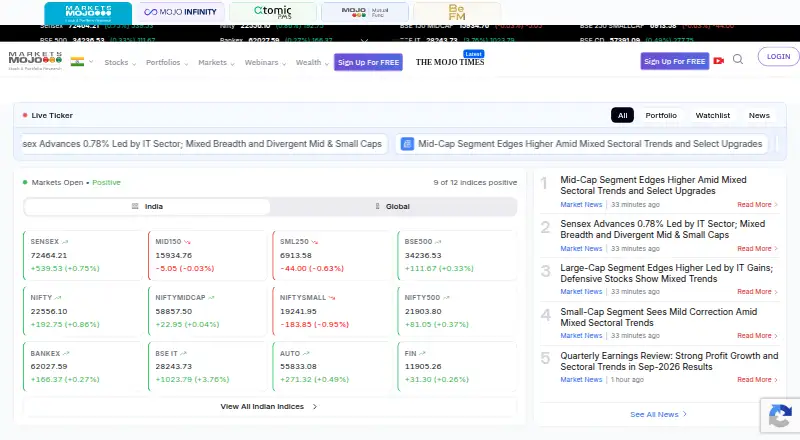This screenshot has width=800, height=440.
Task: Select the All filter in Live Ticker
Action: (622, 115)
